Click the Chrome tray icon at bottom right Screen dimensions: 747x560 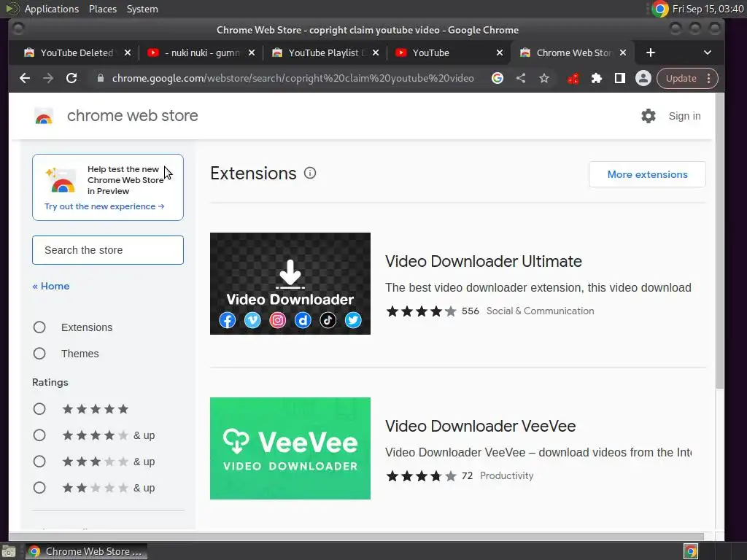click(691, 551)
